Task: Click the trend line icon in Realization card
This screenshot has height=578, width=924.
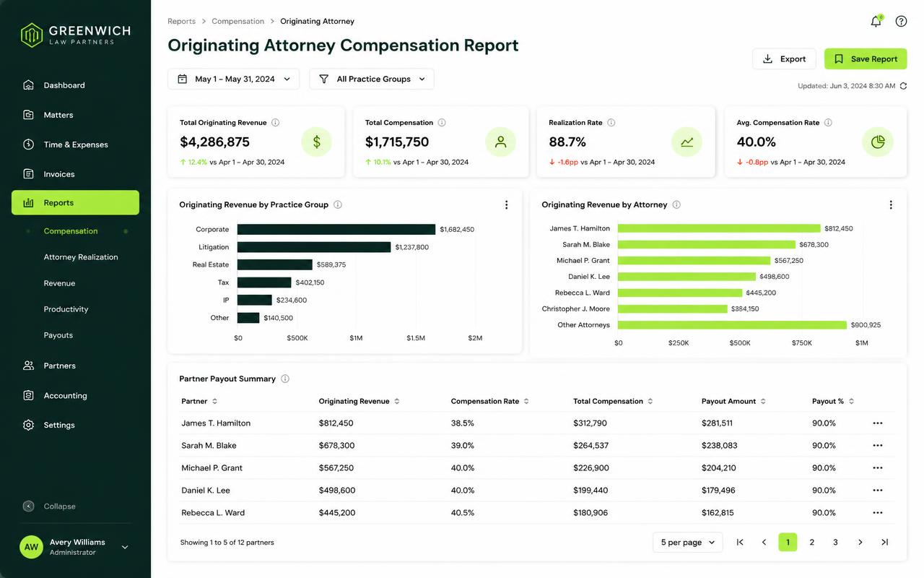Action: (687, 142)
